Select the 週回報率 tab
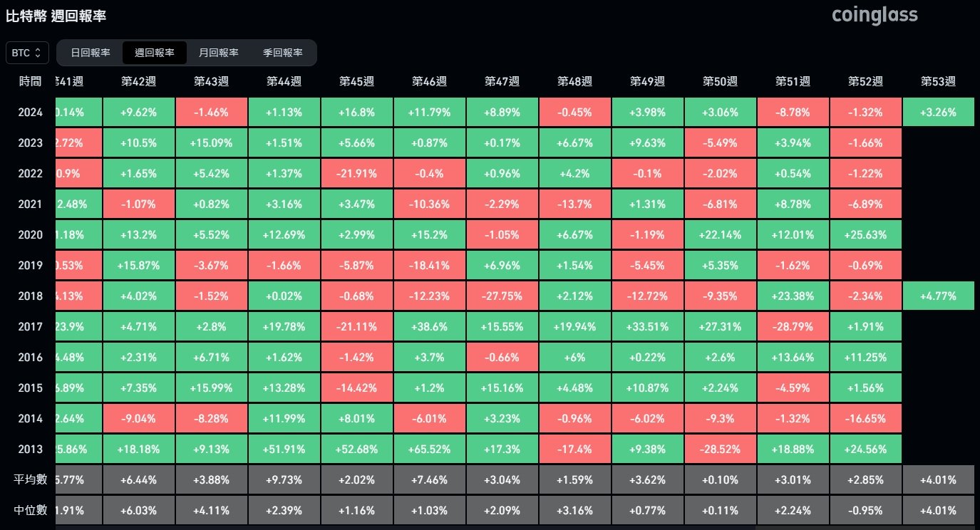The image size is (980, 530). coord(155,53)
